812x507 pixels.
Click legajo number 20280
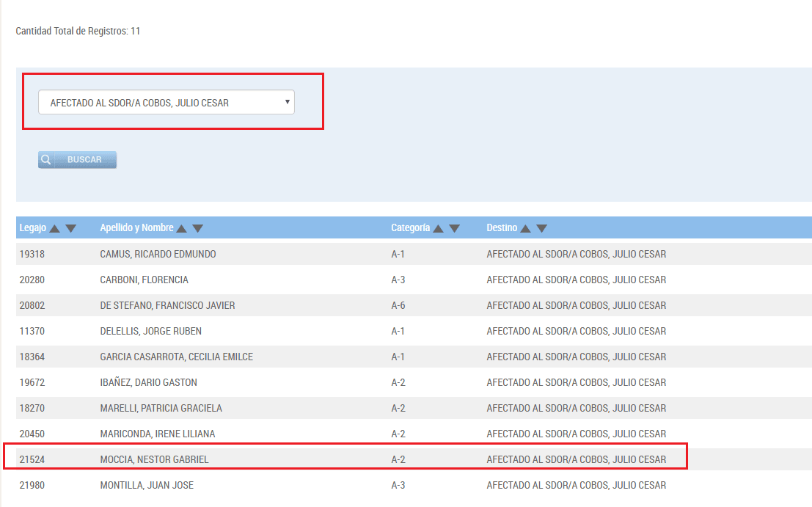tap(32, 280)
